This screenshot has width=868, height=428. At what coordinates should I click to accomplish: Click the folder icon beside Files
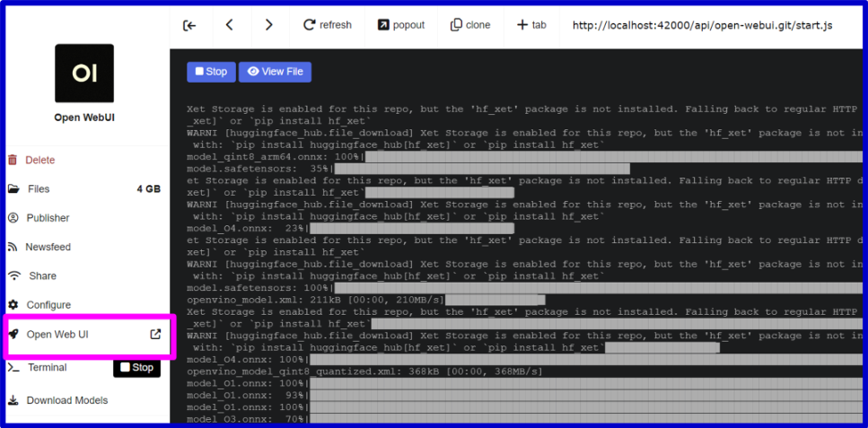point(13,188)
